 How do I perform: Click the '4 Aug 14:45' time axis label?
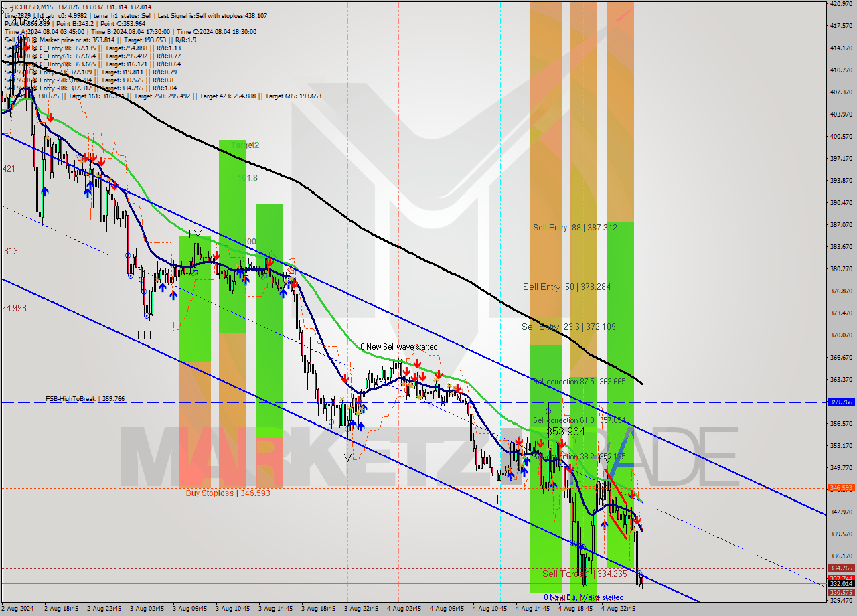click(x=533, y=609)
